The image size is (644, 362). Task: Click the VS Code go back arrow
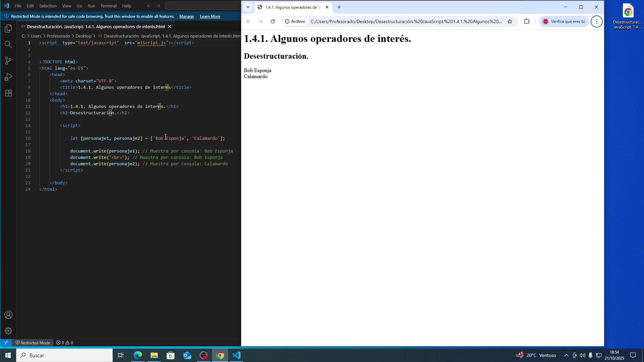[x=149, y=6]
